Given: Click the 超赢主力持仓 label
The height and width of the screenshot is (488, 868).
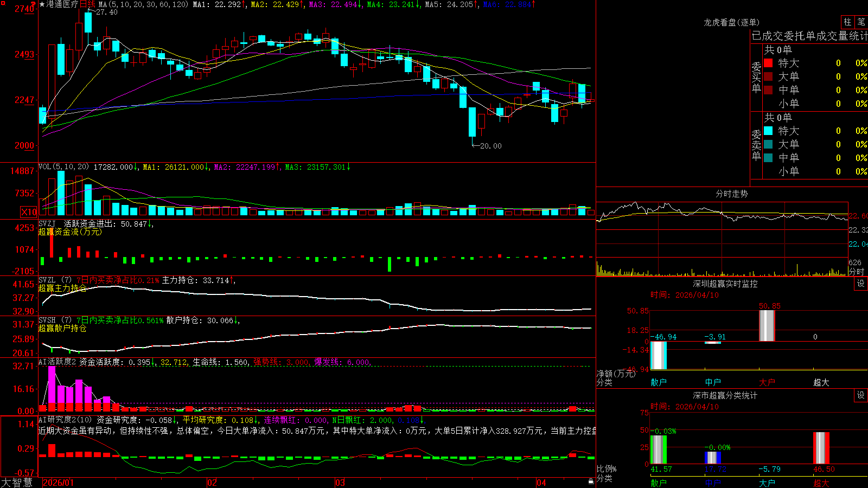Looking at the screenshot, I should (x=62, y=288).
